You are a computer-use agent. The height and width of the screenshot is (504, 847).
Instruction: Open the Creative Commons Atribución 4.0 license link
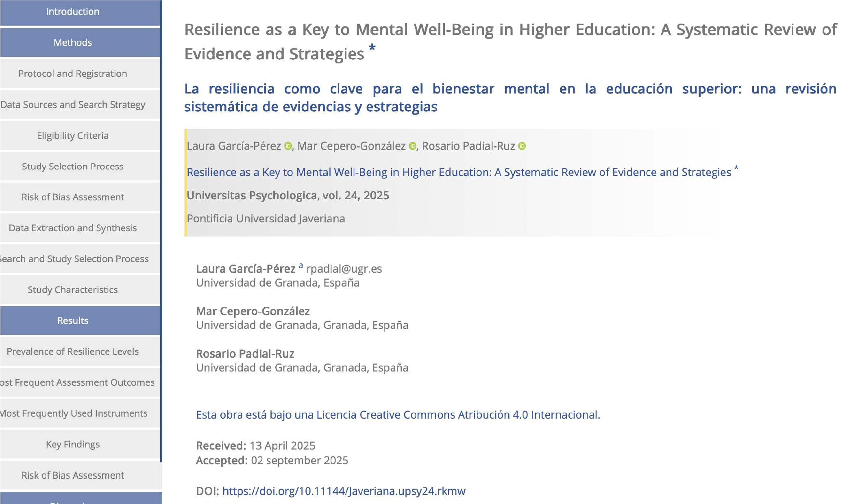398,415
